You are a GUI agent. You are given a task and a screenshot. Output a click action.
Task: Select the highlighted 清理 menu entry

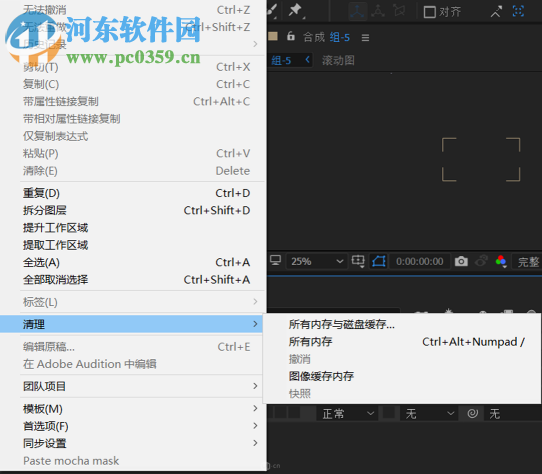pos(131,324)
